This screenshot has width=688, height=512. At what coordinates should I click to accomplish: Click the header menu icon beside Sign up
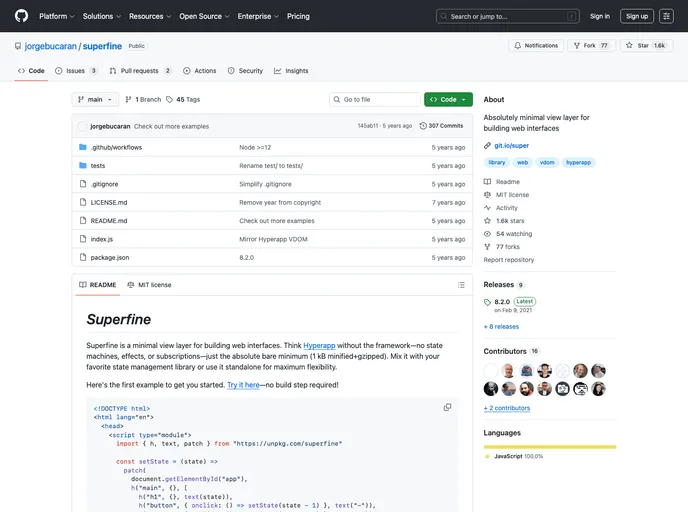pos(666,16)
